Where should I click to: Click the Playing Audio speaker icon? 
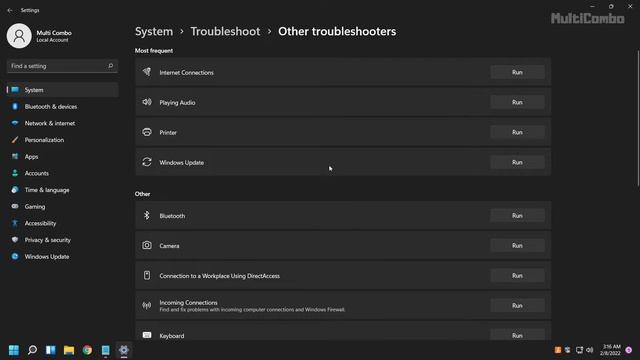[147, 102]
